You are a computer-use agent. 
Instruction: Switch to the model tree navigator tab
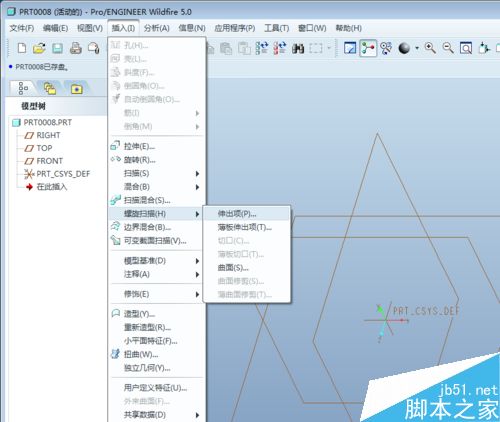click(x=23, y=88)
